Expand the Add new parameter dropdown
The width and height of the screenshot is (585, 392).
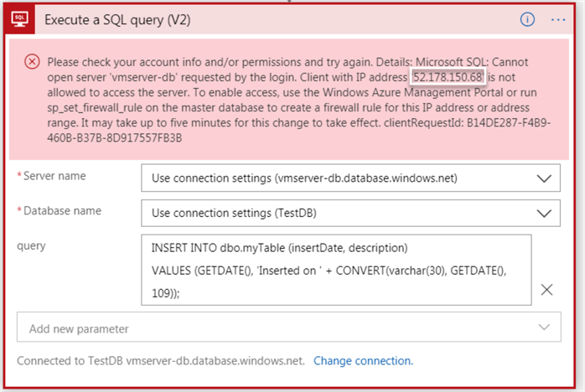click(x=545, y=328)
